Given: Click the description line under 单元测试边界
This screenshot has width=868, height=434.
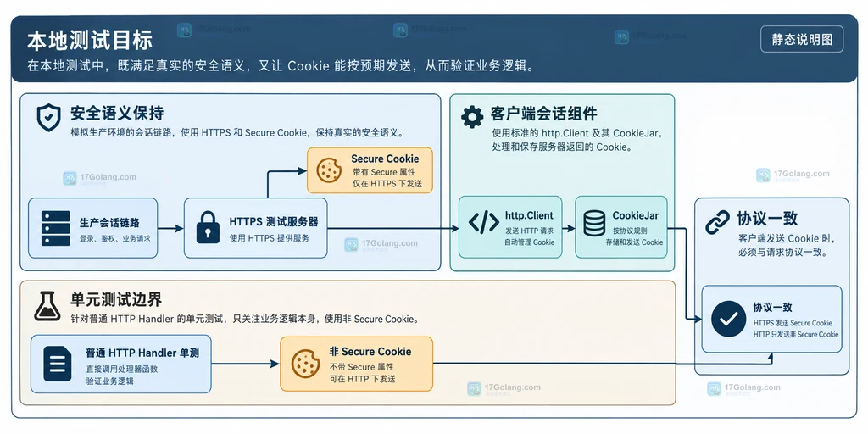Looking at the screenshot, I should [244, 319].
